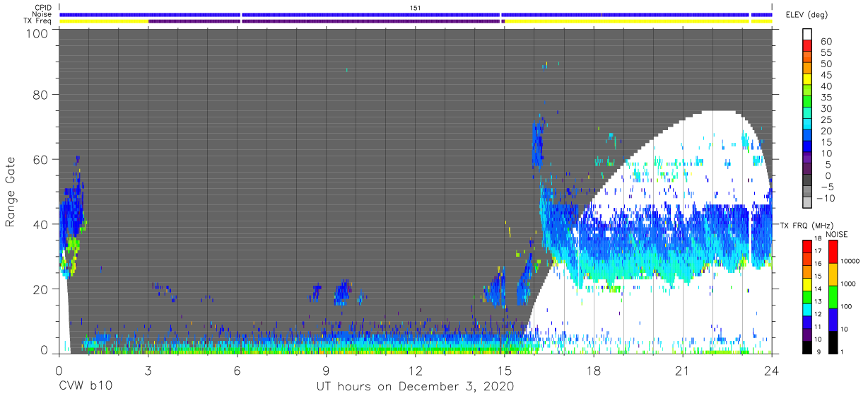The width and height of the screenshot is (868, 401).
Task: Click the UT hour tick 18 on time axis
Action: (x=594, y=370)
